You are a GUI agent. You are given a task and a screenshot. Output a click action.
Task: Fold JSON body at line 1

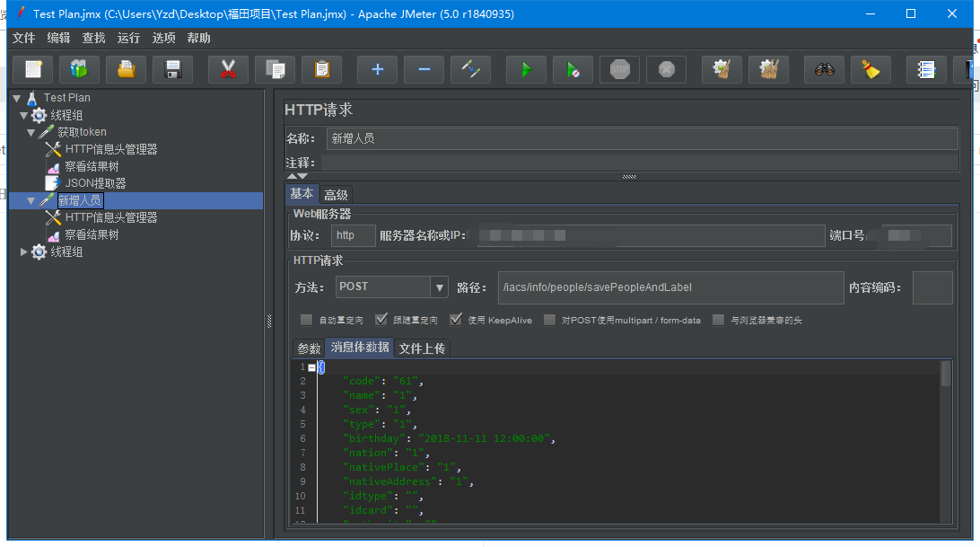(312, 367)
